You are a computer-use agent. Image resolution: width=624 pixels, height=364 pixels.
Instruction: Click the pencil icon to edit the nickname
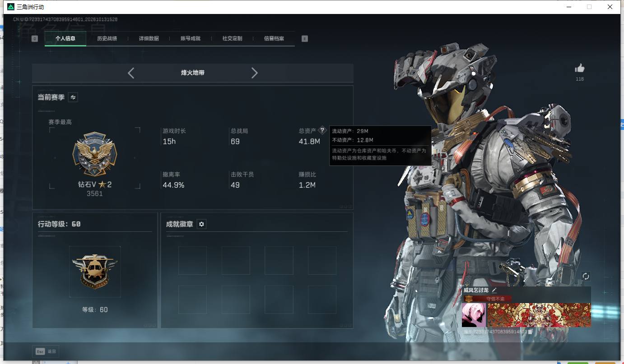[x=494, y=290]
